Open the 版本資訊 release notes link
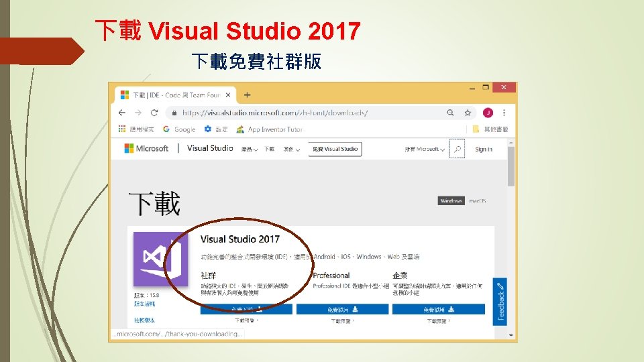This screenshot has width=644, height=362. pyautogui.click(x=145, y=304)
